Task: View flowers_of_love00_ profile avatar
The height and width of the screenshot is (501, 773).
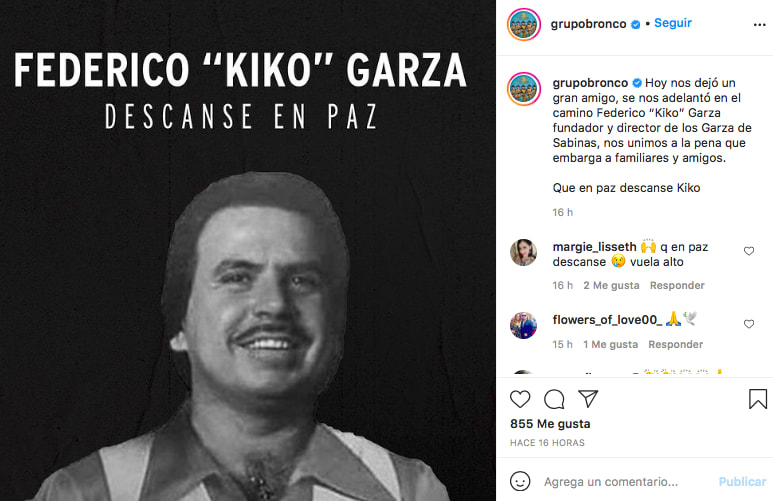Action: (523, 325)
